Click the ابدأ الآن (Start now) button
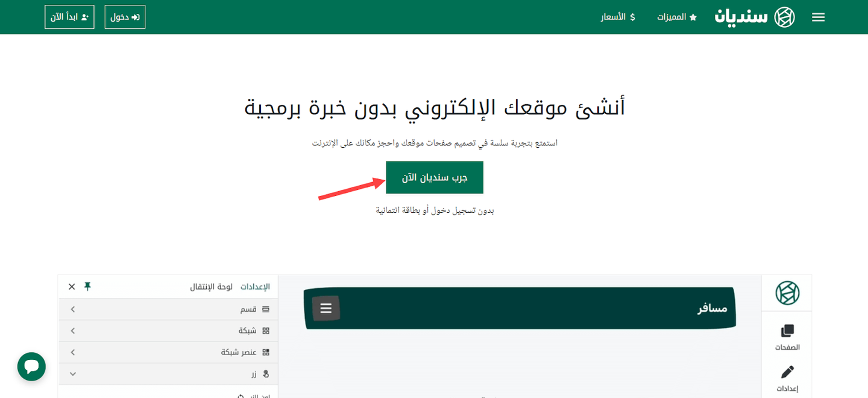 (69, 17)
